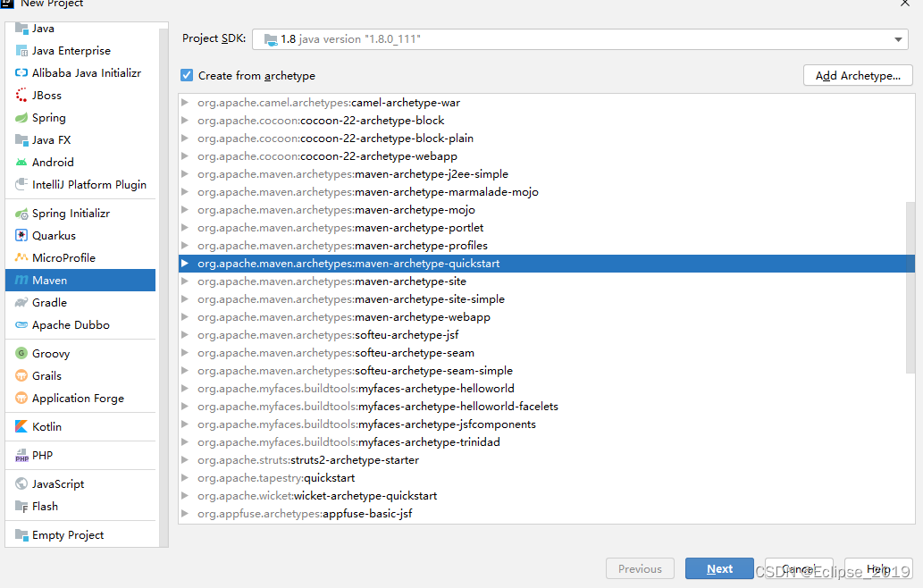Click the Kotlin logo icon
Viewport: 923px width, 588px height.
click(x=21, y=427)
